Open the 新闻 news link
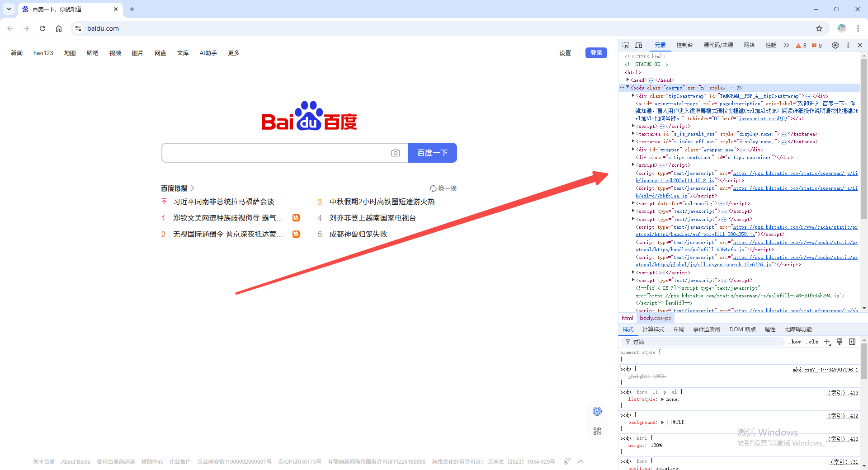 (17, 53)
